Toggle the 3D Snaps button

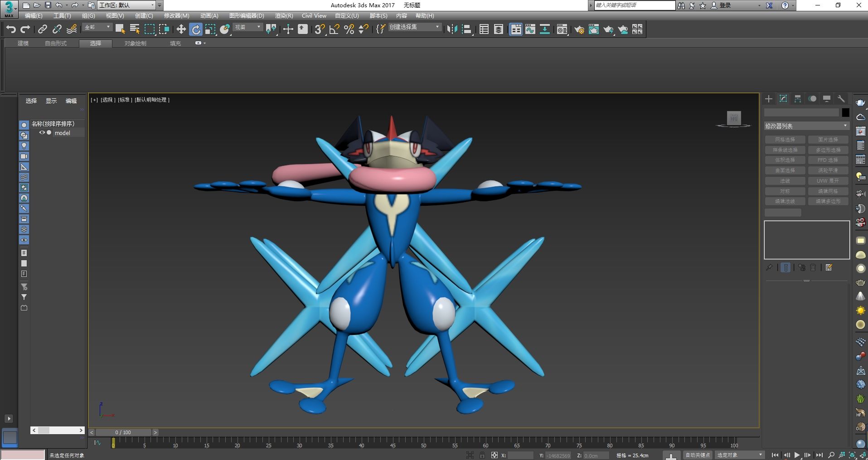(x=320, y=29)
